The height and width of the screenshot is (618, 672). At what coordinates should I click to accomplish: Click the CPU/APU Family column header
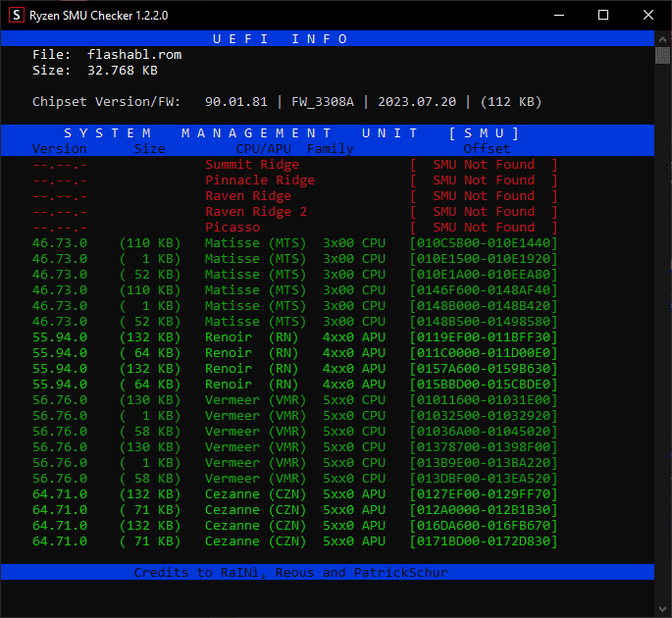tap(294, 149)
